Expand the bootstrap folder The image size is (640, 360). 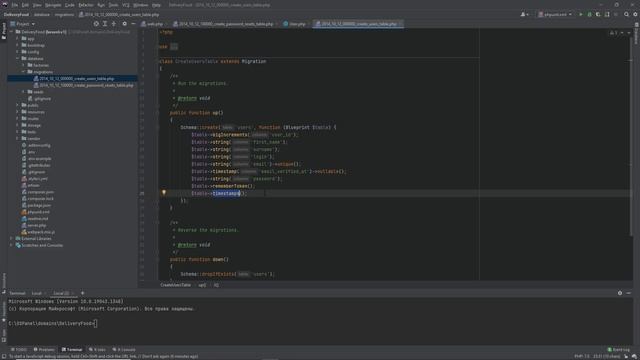coord(18,45)
